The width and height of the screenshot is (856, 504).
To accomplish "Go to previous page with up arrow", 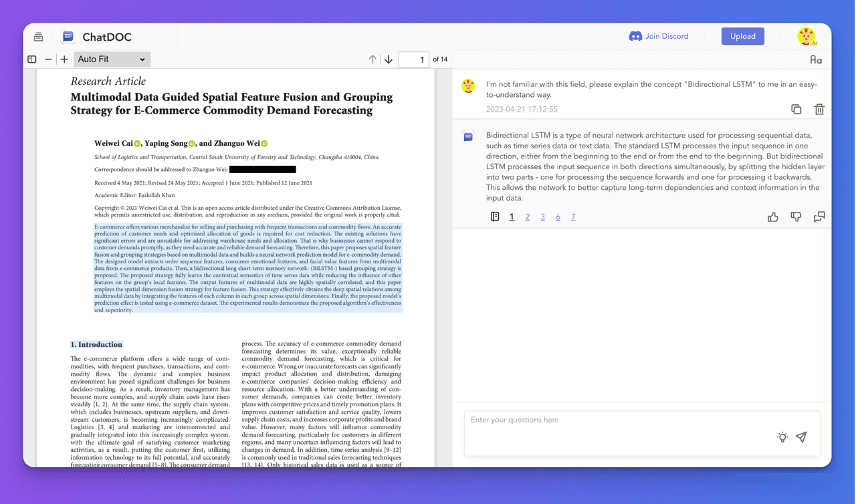I will tap(372, 59).
